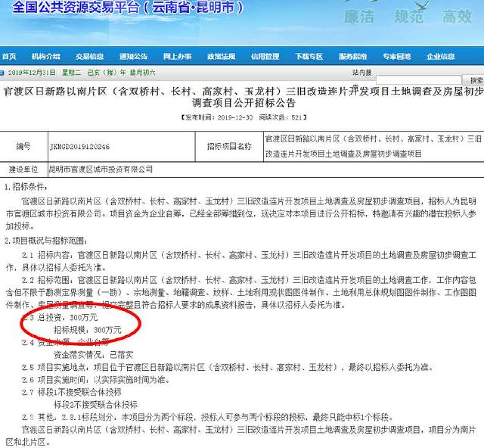This screenshot has width=484, height=448.
Task: Click 服务指南 in the nav bar
Action: (x=353, y=57)
